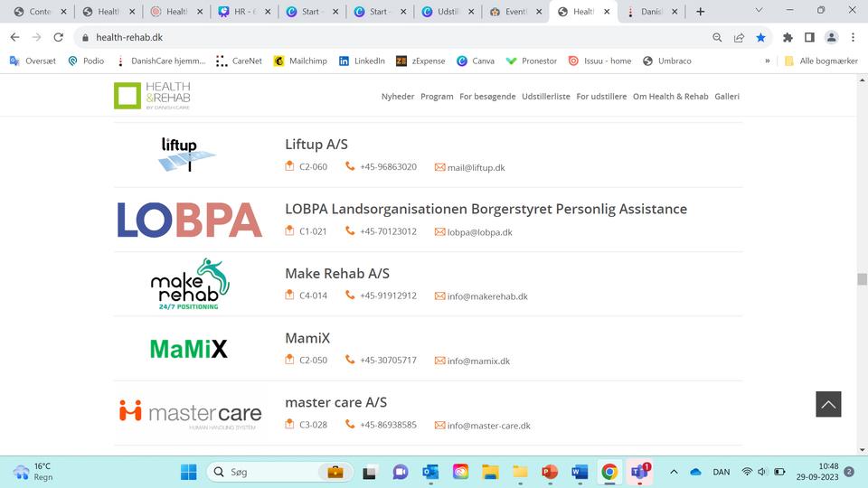Open the CareNet bookmark
The image size is (868, 488).
coord(239,61)
